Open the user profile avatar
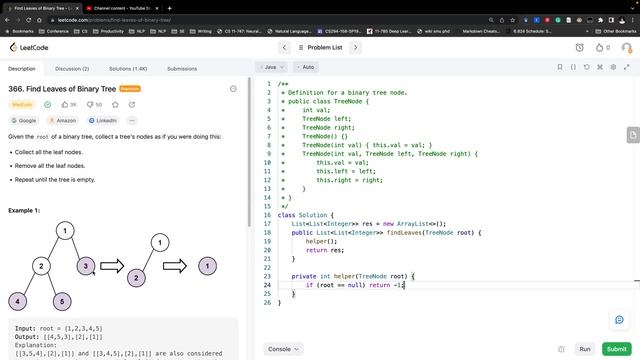Image resolution: width=640 pixels, height=360 pixels. 627,48
